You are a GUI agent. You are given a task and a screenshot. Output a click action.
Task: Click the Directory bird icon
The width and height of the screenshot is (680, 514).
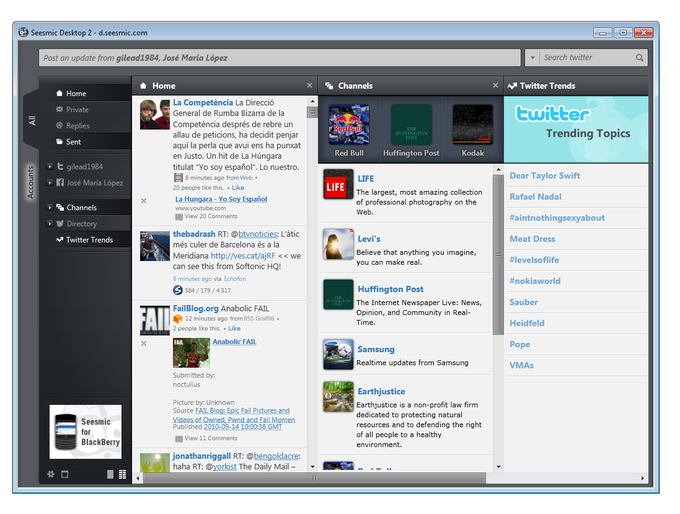(60, 223)
